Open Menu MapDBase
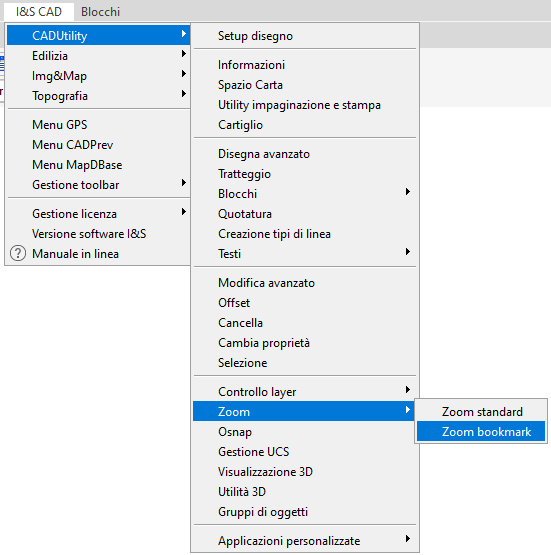Image resolution: width=551 pixels, height=555 pixels. (x=98, y=165)
